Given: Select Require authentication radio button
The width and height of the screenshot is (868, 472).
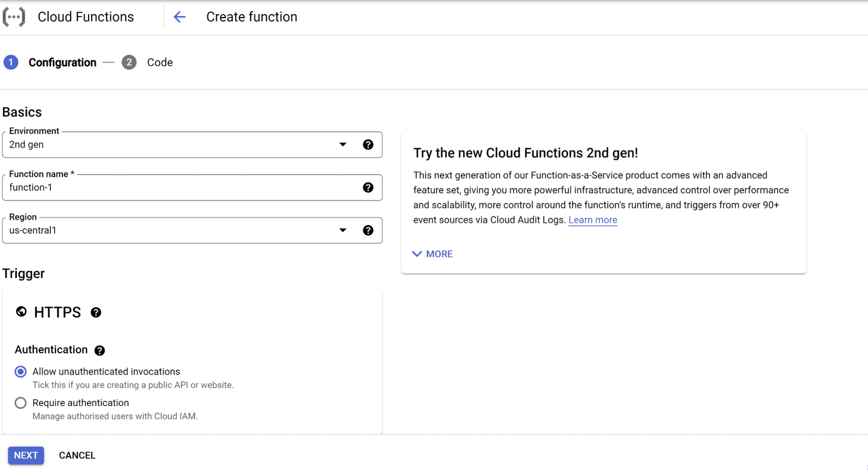Looking at the screenshot, I should (x=21, y=403).
